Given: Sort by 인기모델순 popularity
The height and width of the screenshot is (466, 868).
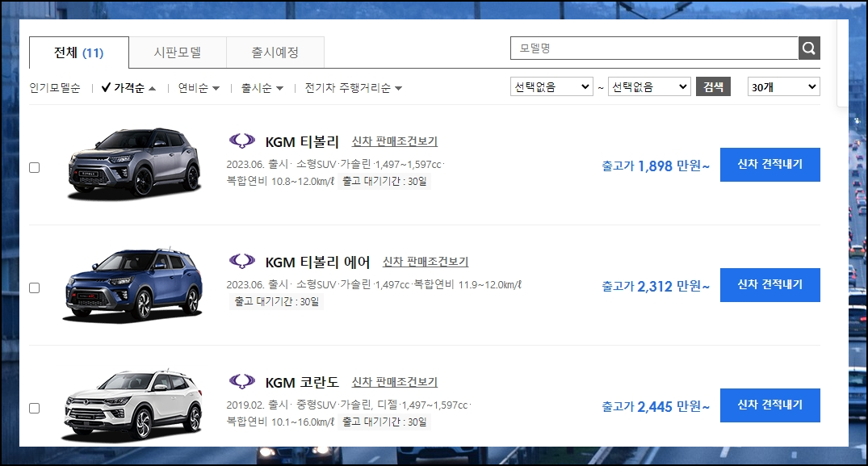Looking at the screenshot, I should point(55,88).
